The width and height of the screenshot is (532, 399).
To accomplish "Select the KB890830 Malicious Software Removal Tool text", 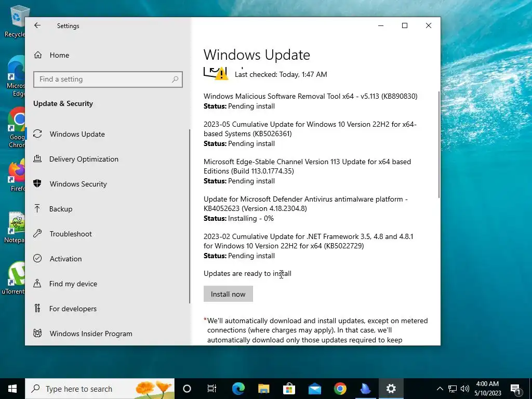I will click(311, 96).
